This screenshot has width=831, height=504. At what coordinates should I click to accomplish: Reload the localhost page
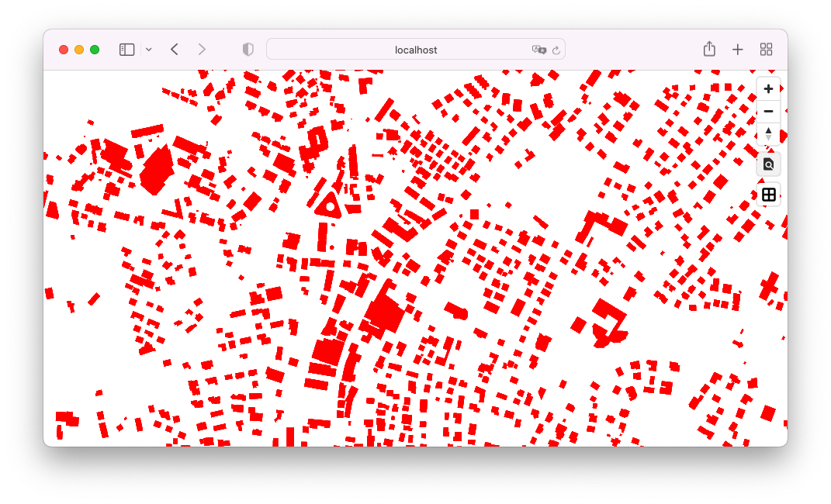point(557,49)
